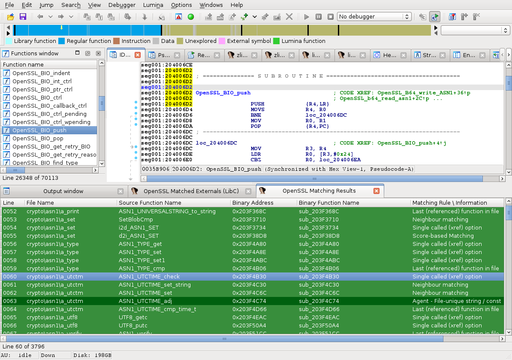Click the Lumina function green legend swatch
The height and width of the screenshot is (360, 512).
(x=276, y=41)
